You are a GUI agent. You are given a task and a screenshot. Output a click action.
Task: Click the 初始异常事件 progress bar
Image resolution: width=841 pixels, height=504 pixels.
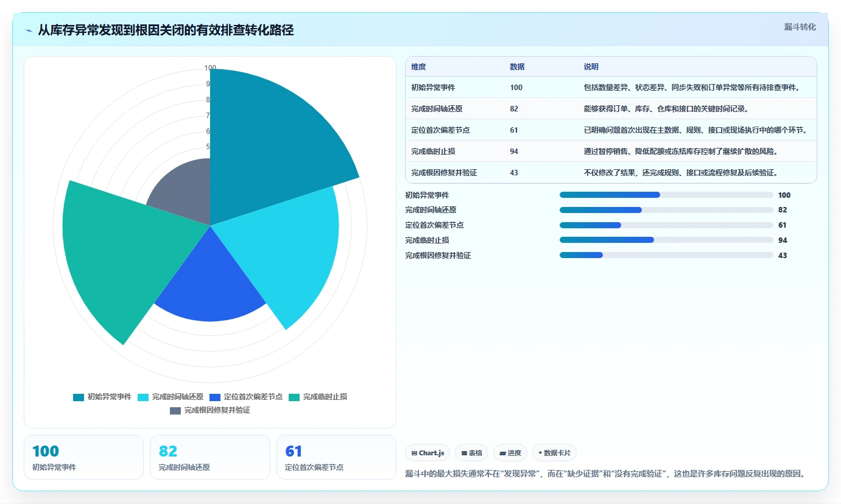[666, 195]
